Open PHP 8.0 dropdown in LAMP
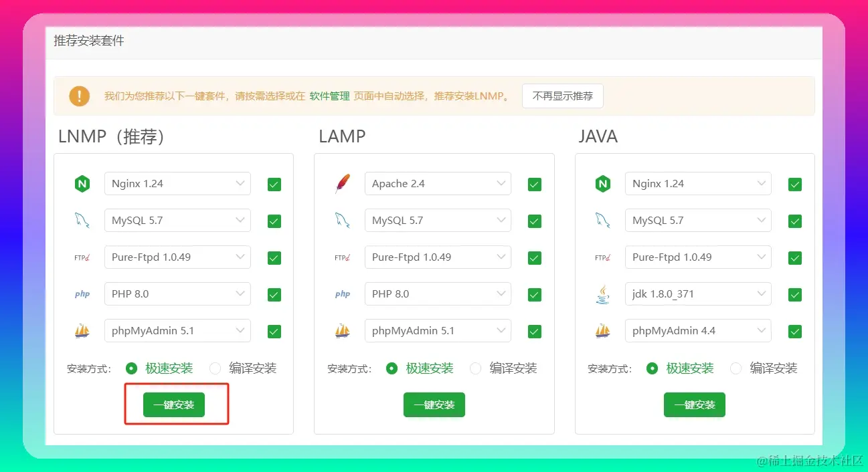 coord(438,294)
